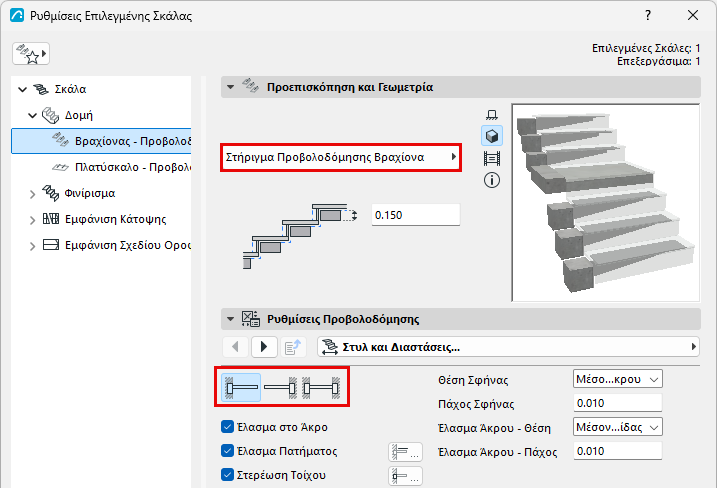Show the info preview icon

tap(492, 180)
